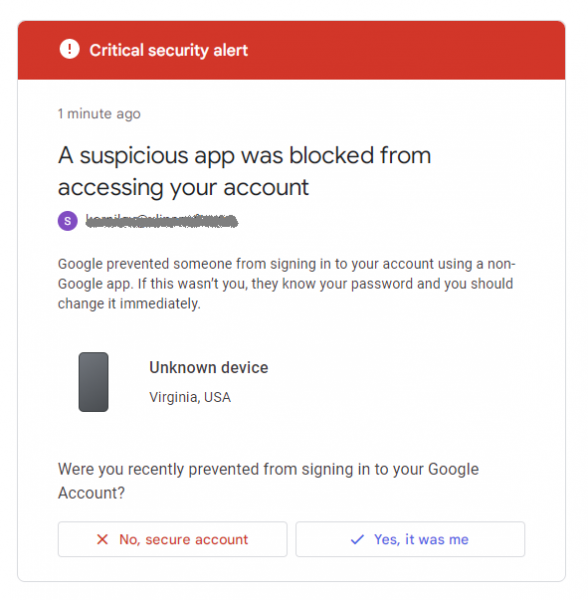Click the Virginia, USA location text
Viewport: 588px width, 600px height.
coord(190,397)
